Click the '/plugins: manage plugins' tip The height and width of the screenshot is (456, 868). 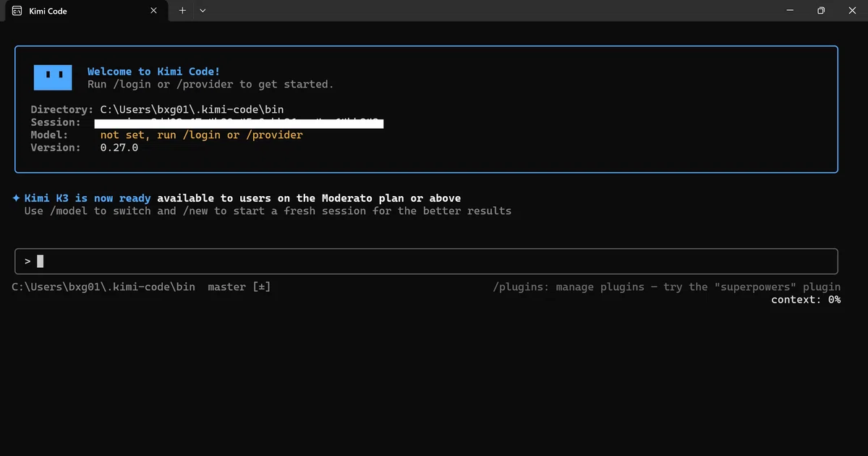click(x=667, y=287)
